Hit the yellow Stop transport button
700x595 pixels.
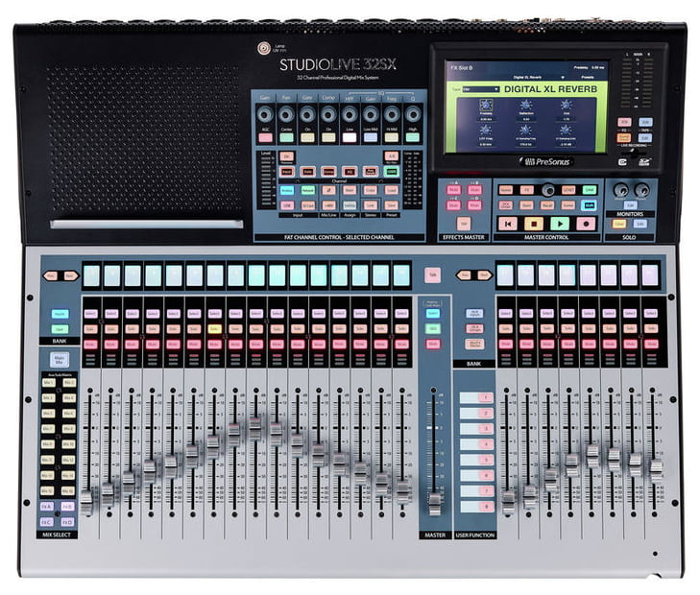tap(534, 224)
